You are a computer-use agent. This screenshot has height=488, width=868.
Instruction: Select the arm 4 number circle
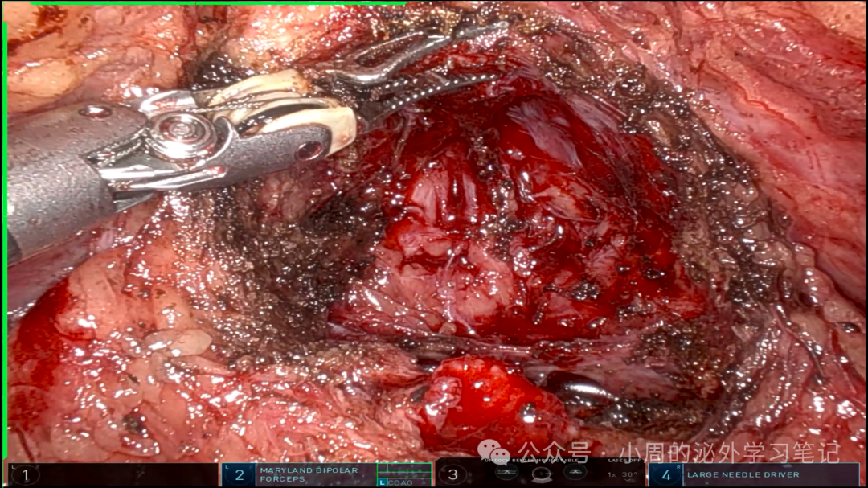(666, 475)
